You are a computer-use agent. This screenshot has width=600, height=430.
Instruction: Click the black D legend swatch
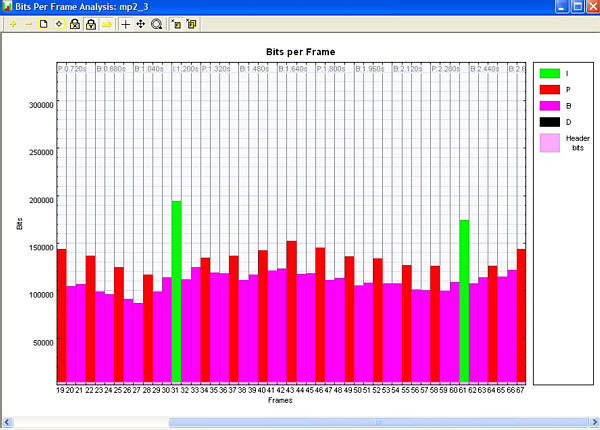click(549, 122)
